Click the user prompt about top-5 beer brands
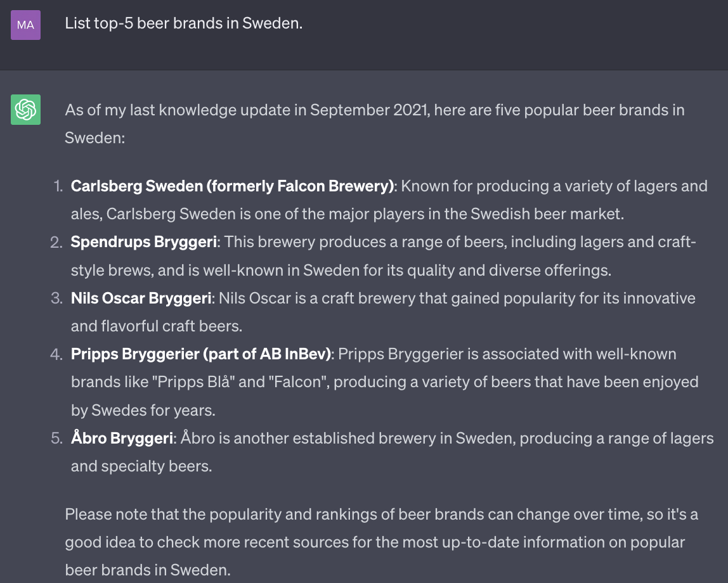Image resolution: width=728 pixels, height=583 pixels. tap(183, 24)
